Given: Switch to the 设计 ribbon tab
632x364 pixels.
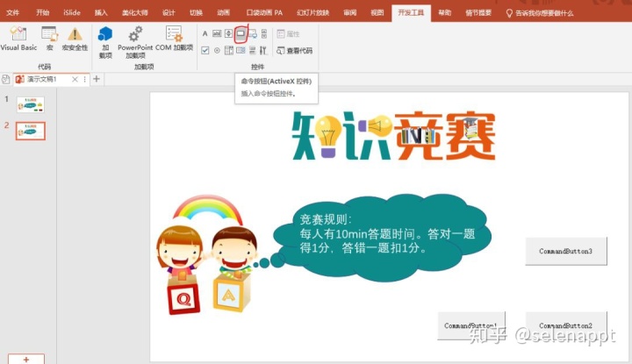Looking at the screenshot, I should (x=169, y=12).
